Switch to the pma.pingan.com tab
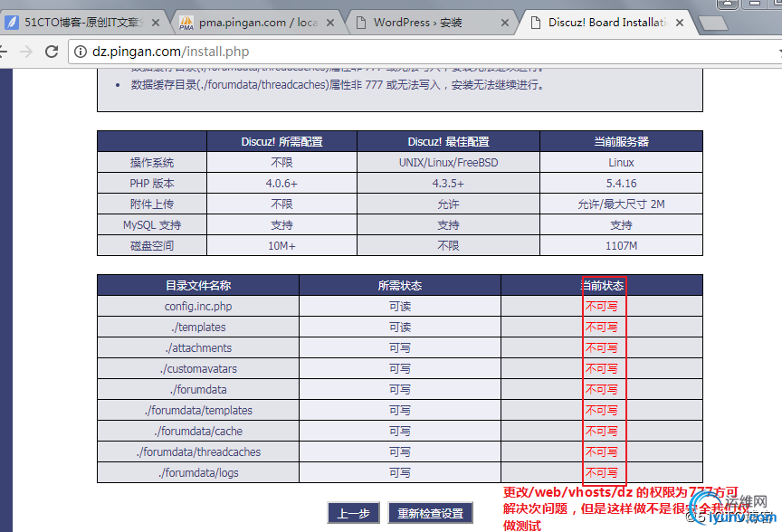Viewport: 782px width, 532px height. (x=257, y=23)
